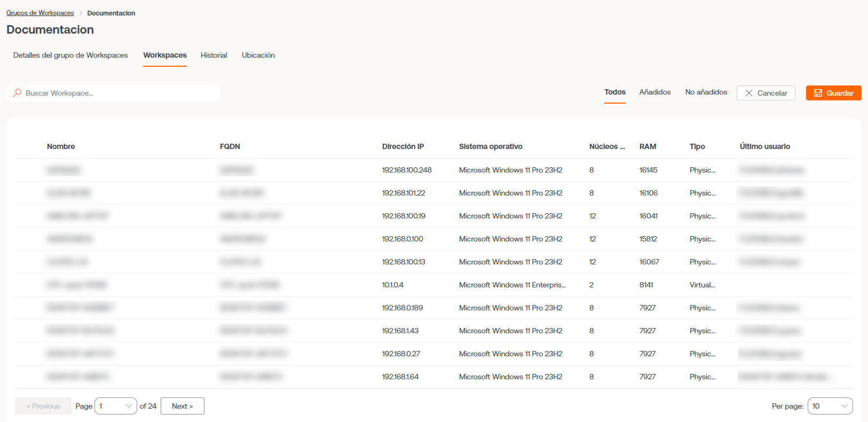
Task: Go to the Ubicación tab
Action: (258, 55)
